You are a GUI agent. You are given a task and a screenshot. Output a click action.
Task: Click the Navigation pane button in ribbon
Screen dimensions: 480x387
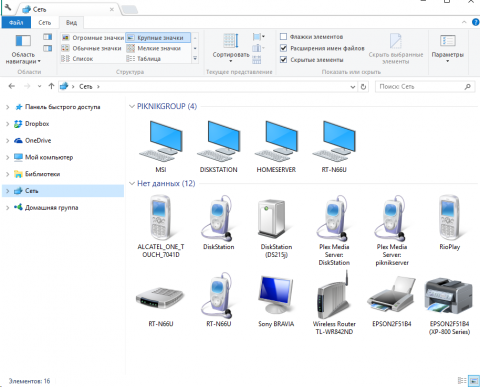pyautogui.click(x=23, y=49)
